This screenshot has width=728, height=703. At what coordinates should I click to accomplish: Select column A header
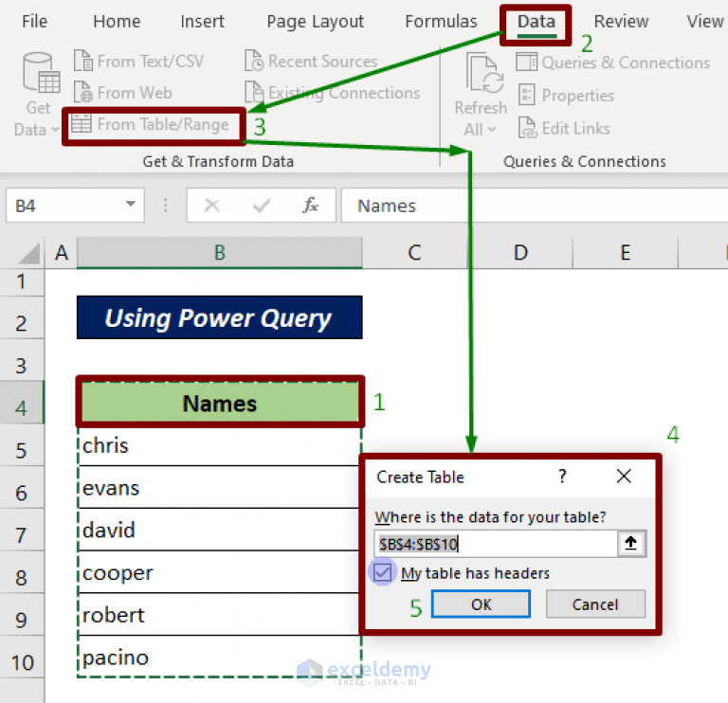point(62,253)
